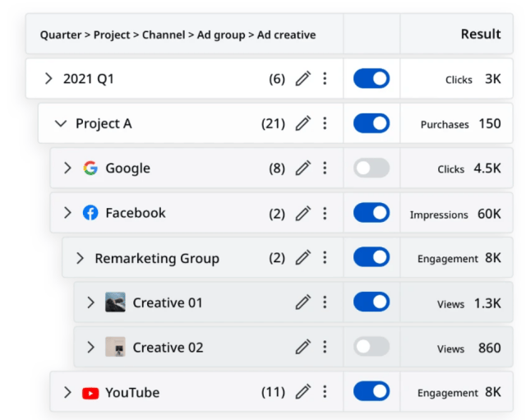This screenshot has width=526, height=420.
Task: Click the Views 1.3K result value
Action: coord(469,303)
